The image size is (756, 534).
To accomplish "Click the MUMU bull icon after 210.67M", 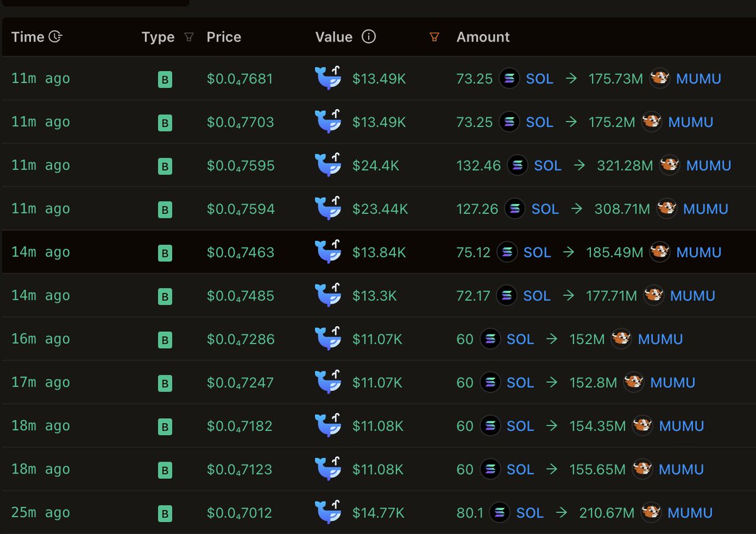I will (651, 513).
